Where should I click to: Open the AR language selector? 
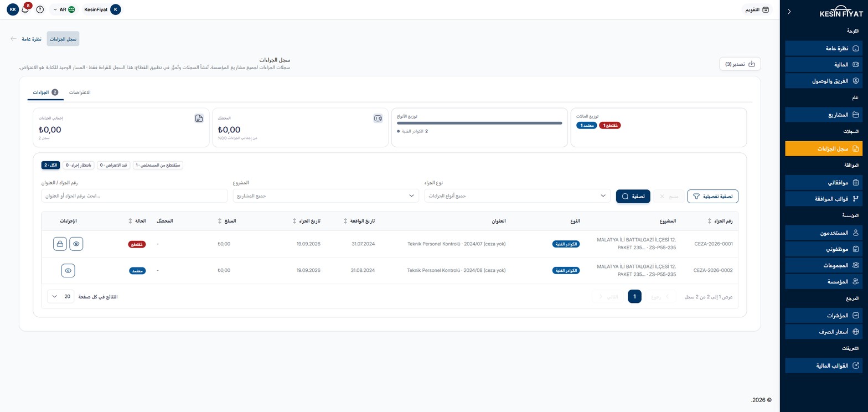(64, 9)
